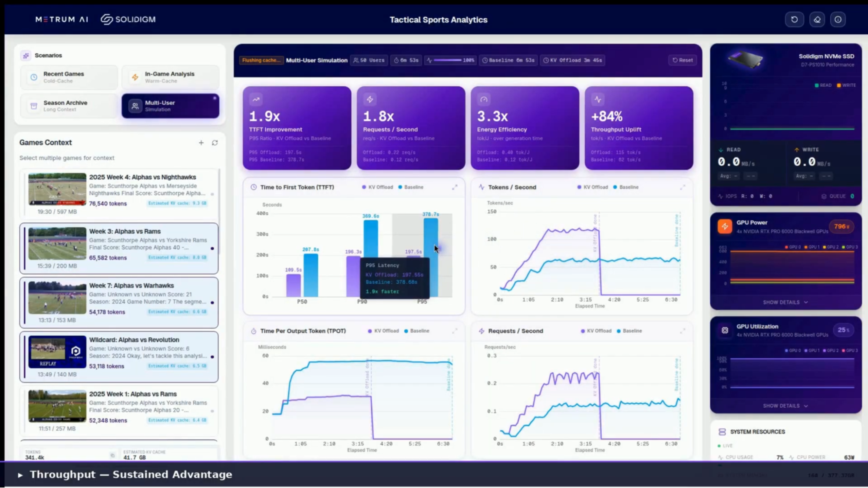Click the restart icon in the top header
868x488 pixels.
click(x=794, y=20)
